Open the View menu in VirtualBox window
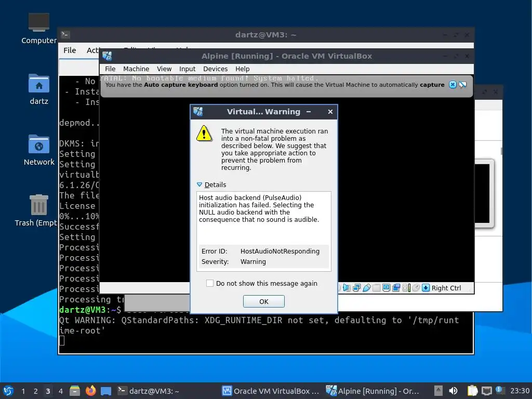This screenshot has width=532, height=399. point(164,69)
